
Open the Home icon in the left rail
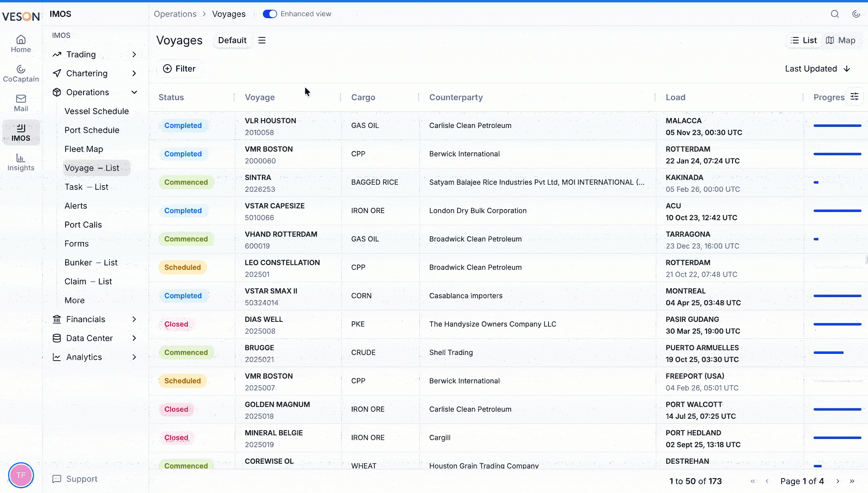pyautogui.click(x=21, y=44)
